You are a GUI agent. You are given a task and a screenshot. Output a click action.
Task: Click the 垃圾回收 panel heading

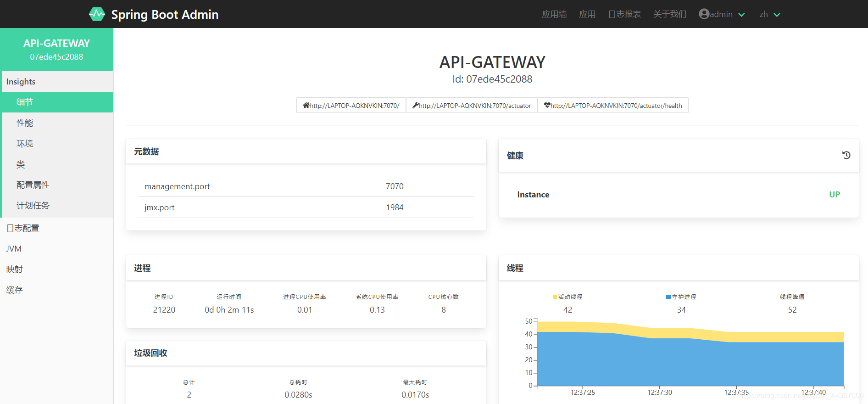(150, 353)
